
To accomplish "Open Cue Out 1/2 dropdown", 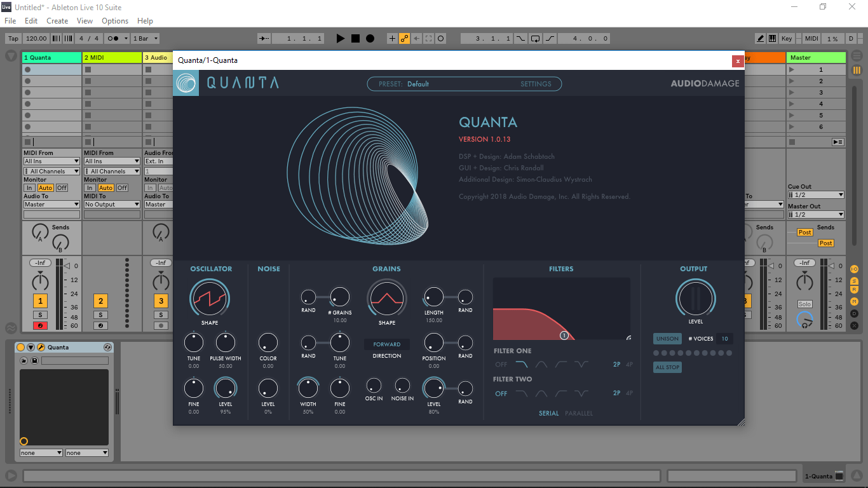I will coord(816,195).
